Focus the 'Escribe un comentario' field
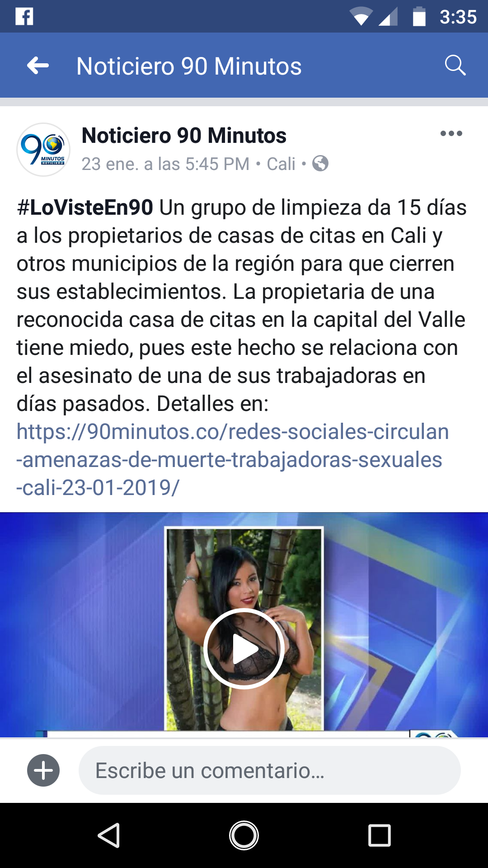The width and height of the screenshot is (488, 868). (270, 770)
